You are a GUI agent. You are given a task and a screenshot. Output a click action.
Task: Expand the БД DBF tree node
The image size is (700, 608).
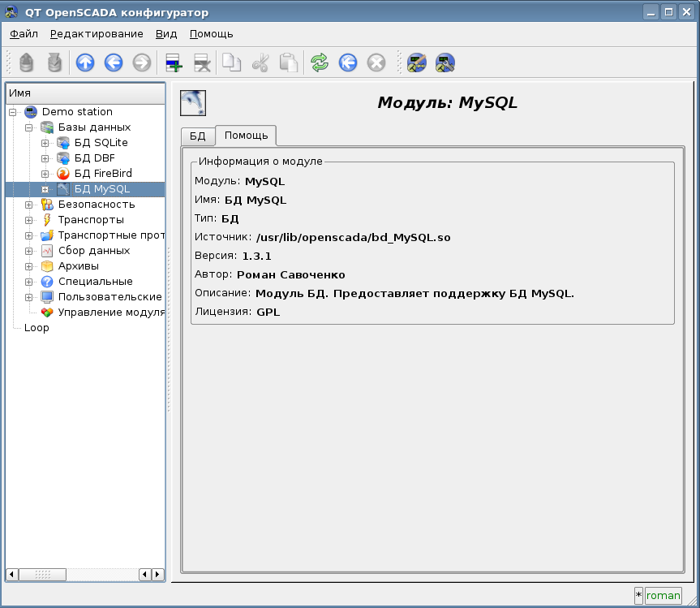(45, 158)
